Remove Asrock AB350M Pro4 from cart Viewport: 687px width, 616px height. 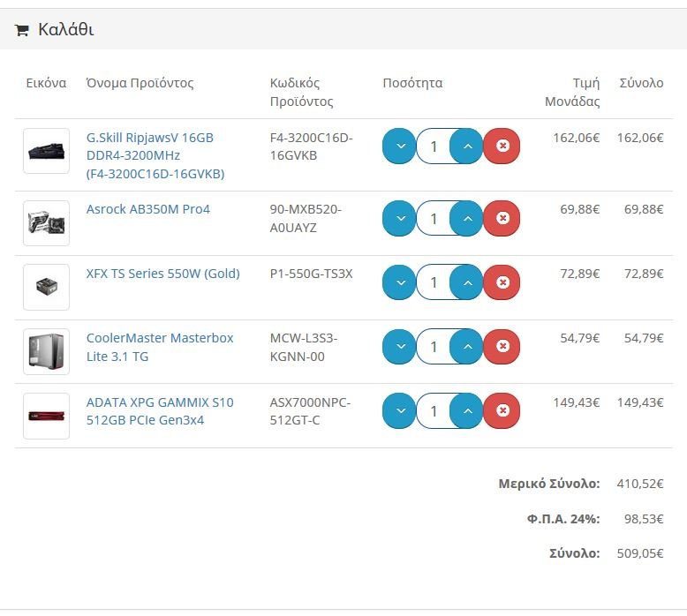coord(502,218)
